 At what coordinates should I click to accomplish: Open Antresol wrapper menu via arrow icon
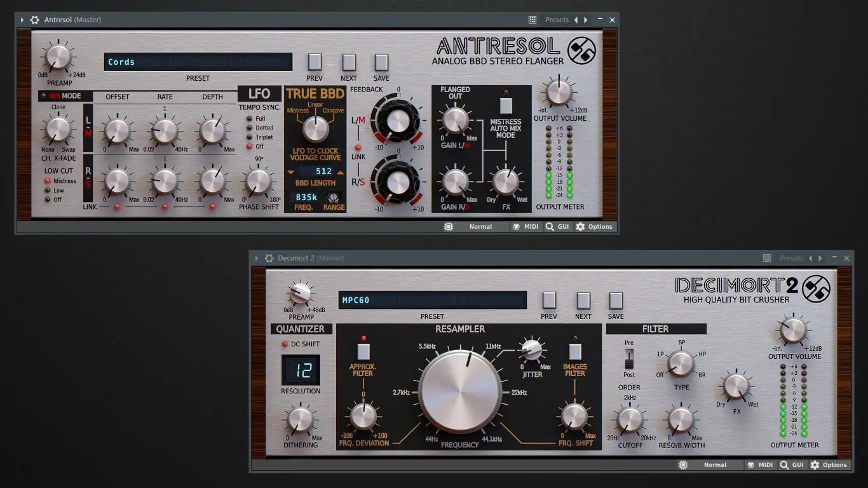(24, 20)
